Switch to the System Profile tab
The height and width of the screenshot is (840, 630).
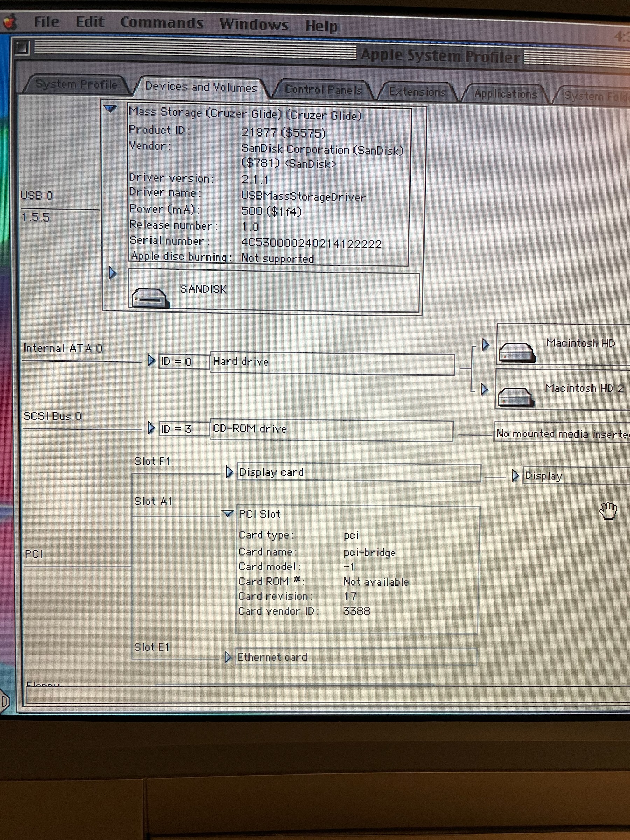coord(76,84)
